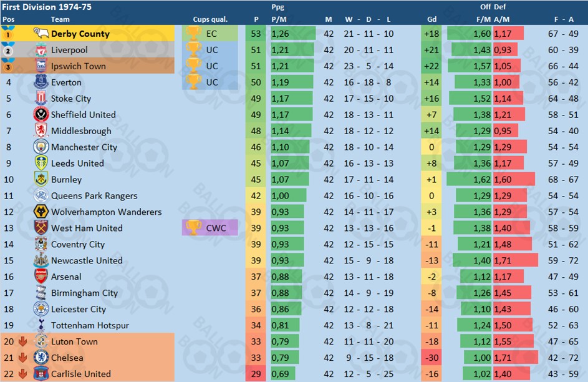Select the Pos column header

point(9,19)
